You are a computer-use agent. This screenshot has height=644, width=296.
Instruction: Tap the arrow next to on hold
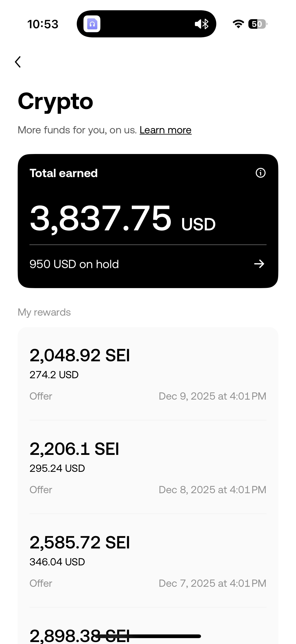259,264
